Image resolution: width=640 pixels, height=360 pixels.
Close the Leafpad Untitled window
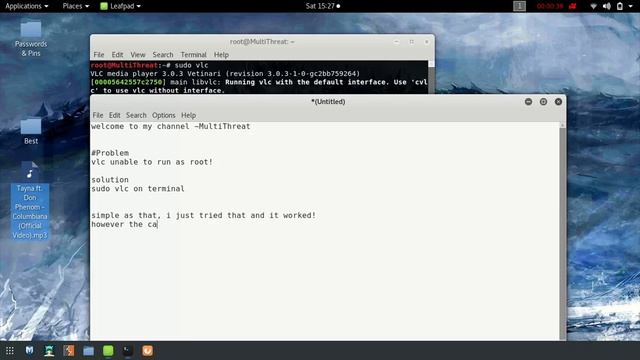558,102
